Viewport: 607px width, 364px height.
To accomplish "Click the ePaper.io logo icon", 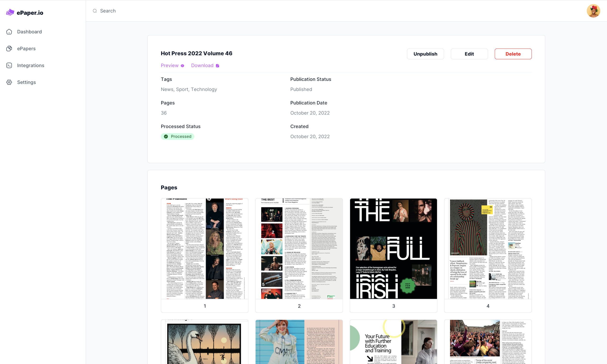I will [x=10, y=12].
